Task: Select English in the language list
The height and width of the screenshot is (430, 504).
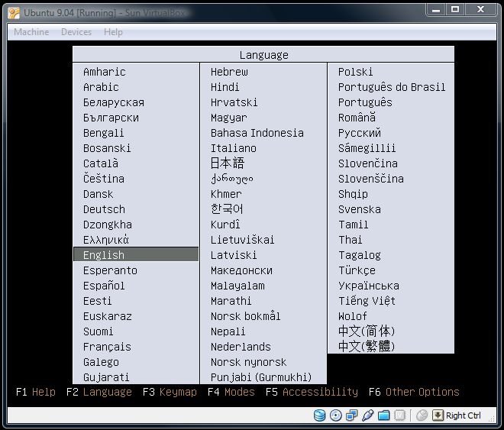Action: click(136, 254)
